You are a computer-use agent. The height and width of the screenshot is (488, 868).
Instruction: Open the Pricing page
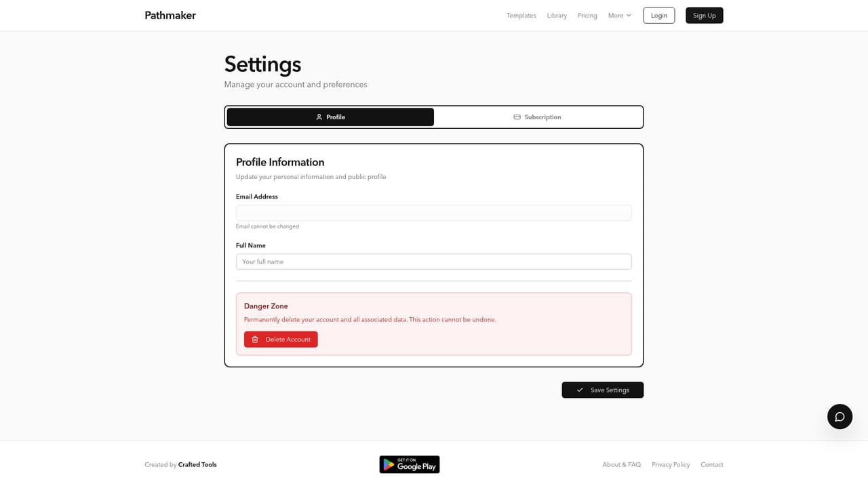pos(587,16)
